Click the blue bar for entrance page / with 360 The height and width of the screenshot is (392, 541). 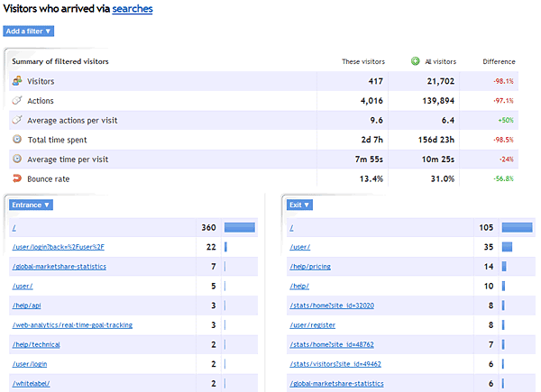[x=239, y=228]
